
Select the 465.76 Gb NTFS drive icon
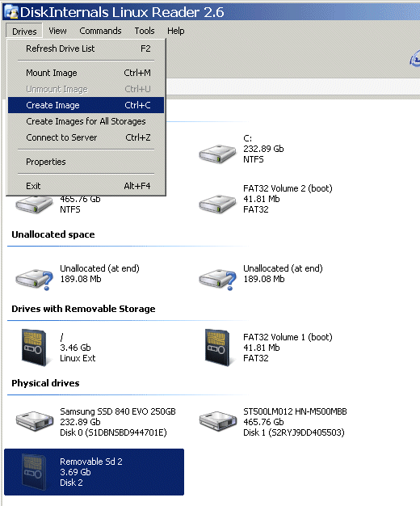click(x=34, y=205)
